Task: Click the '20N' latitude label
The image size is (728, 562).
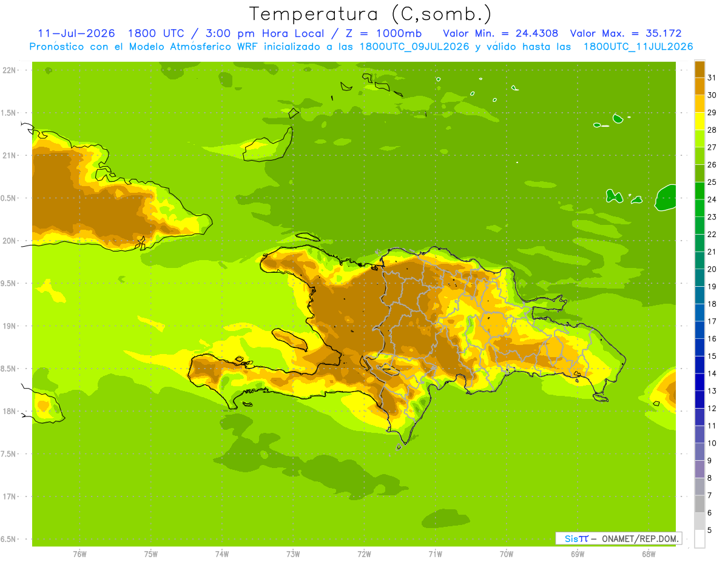Action: [10, 241]
